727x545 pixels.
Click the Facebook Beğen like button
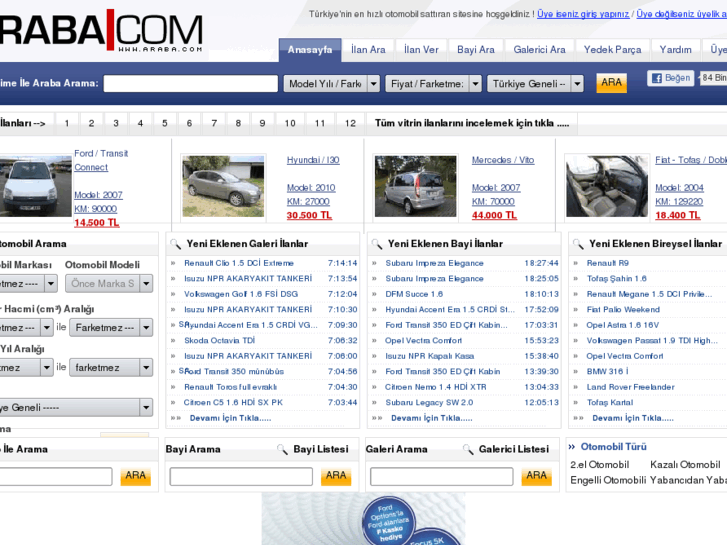point(670,78)
